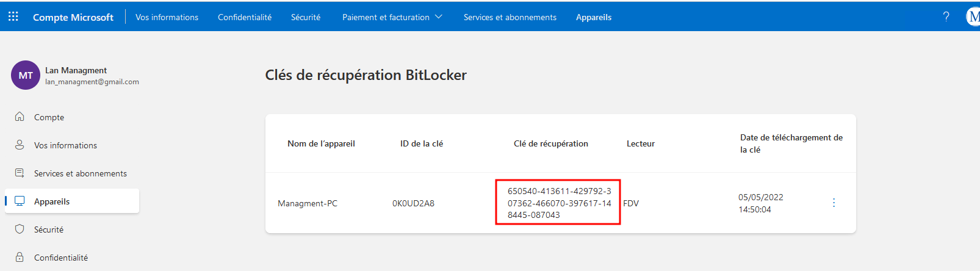Select the Appareils tab in top navigation

[593, 17]
